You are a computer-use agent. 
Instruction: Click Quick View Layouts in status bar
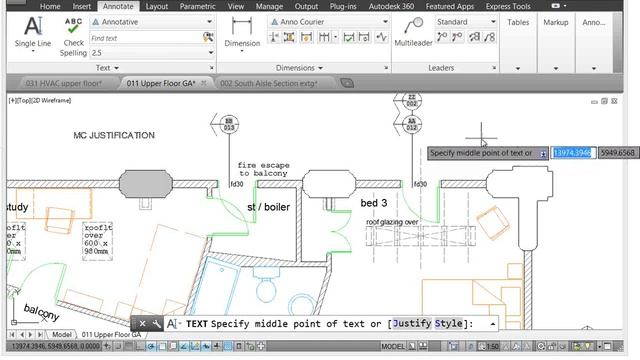(x=412, y=347)
